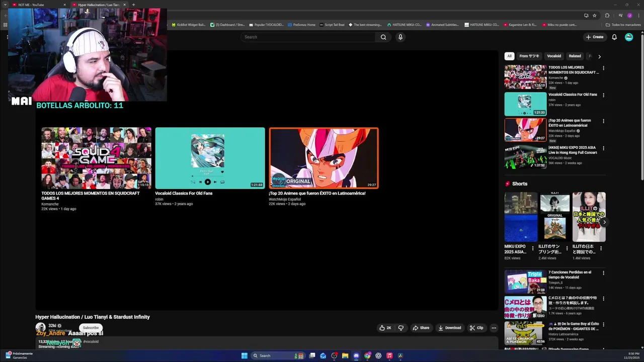644x362 pixels.
Task: Open Kagamine Len bookmark
Action: click(x=520, y=25)
